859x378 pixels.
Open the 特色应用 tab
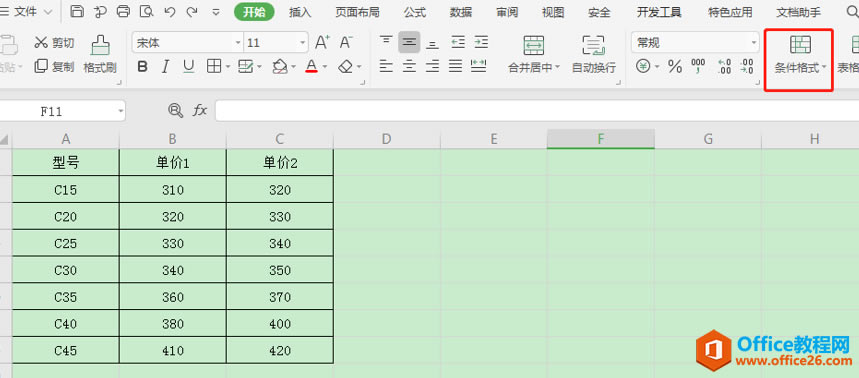pos(730,12)
